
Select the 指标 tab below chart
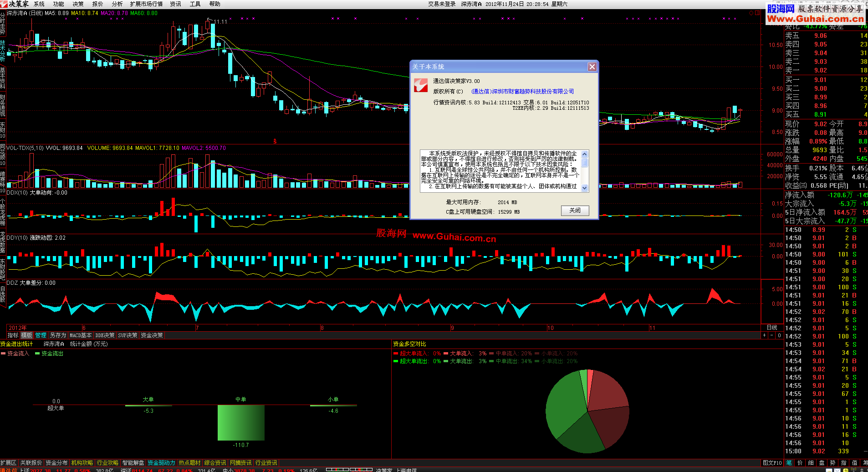pos(13,335)
